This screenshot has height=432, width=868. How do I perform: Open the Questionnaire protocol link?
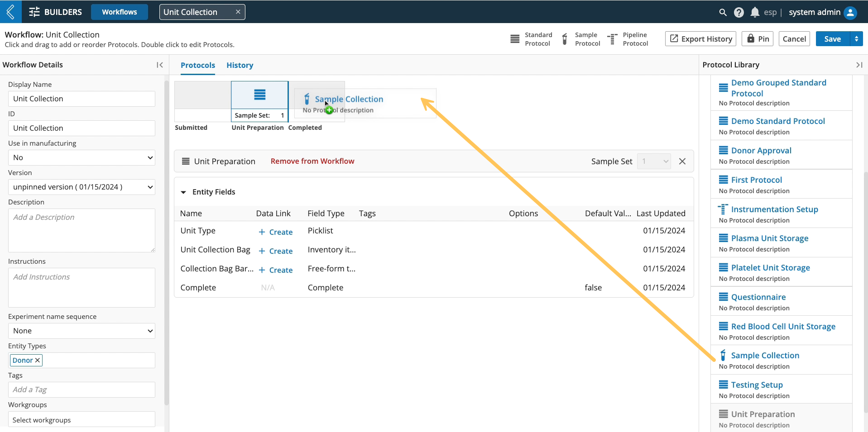tap(758, 297)
